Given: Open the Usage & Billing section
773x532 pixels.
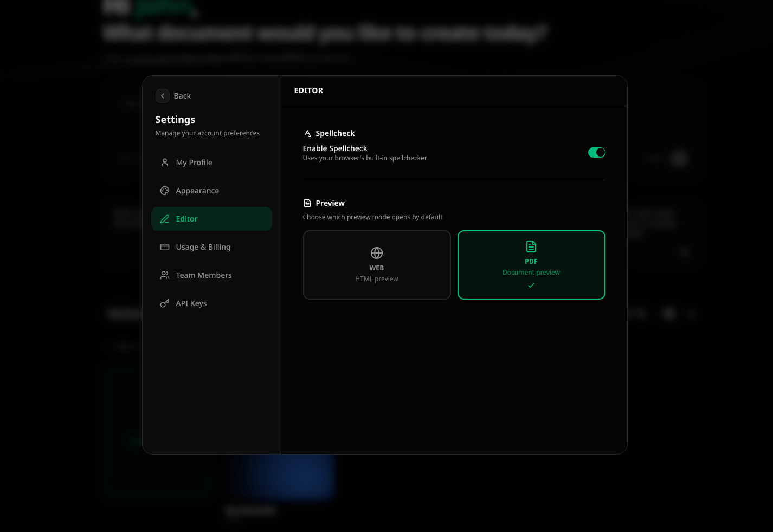Looking at the screenshot, I should point(211,247).
